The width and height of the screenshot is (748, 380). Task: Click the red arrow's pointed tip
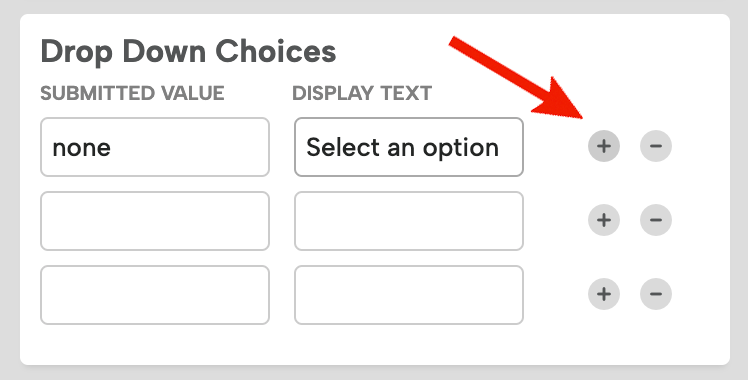(581, 116)
